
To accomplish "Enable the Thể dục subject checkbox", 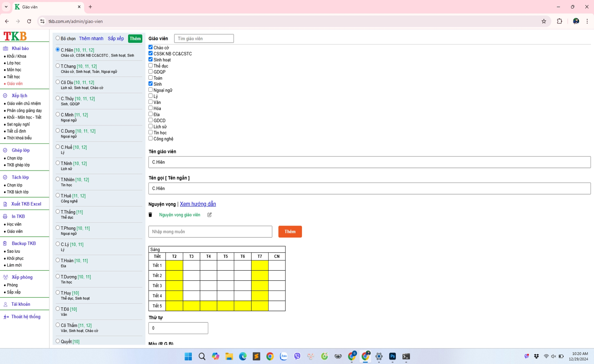I will (x=151, y=66).
